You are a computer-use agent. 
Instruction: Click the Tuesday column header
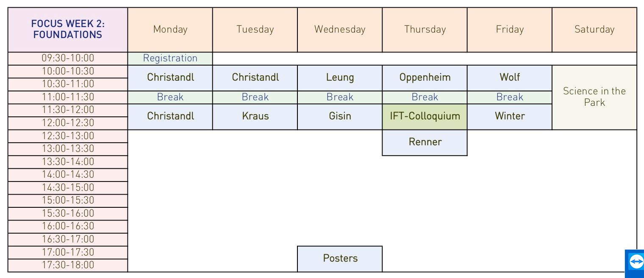coord(255,30)
